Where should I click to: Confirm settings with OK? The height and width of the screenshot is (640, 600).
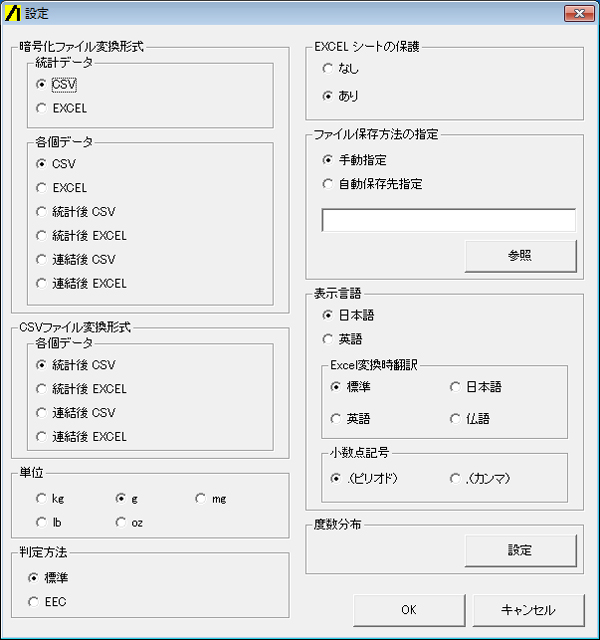(x=409, y=610)
